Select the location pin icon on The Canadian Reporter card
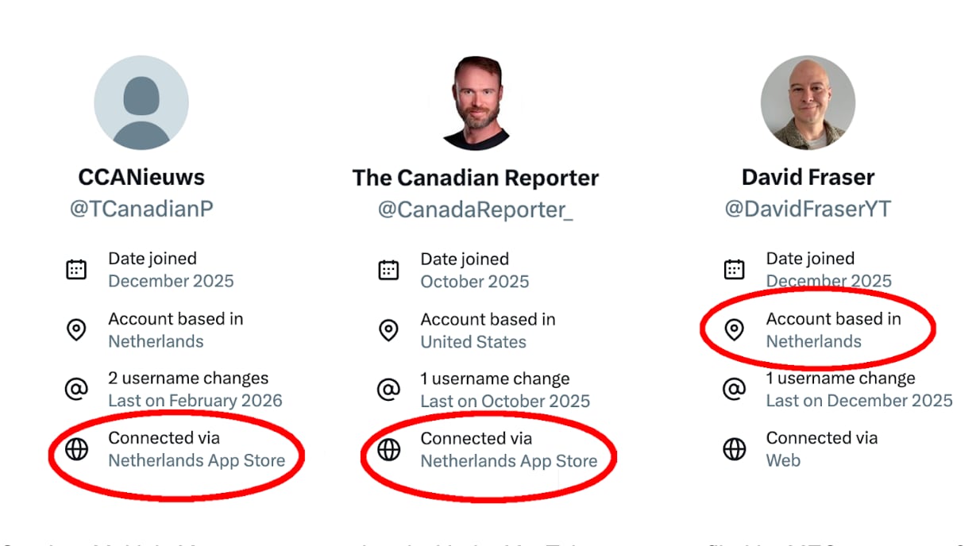 [x=388, y=329]
